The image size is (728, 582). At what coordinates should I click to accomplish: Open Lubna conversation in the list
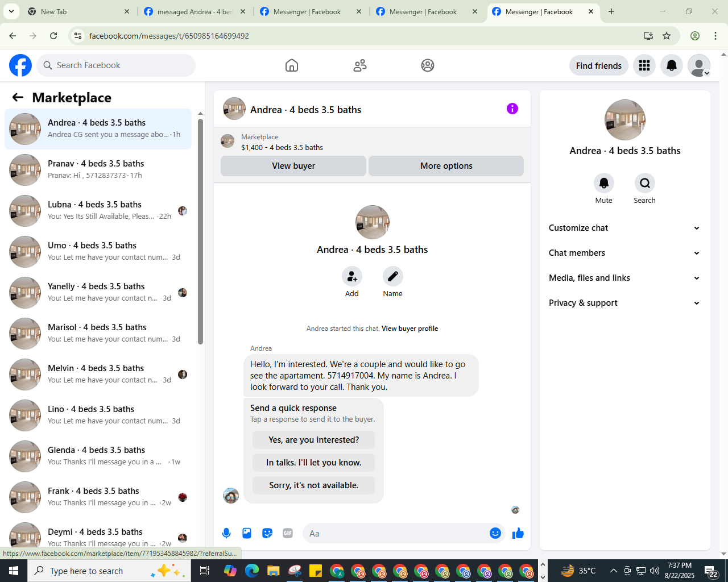click(x=98, y=211)
